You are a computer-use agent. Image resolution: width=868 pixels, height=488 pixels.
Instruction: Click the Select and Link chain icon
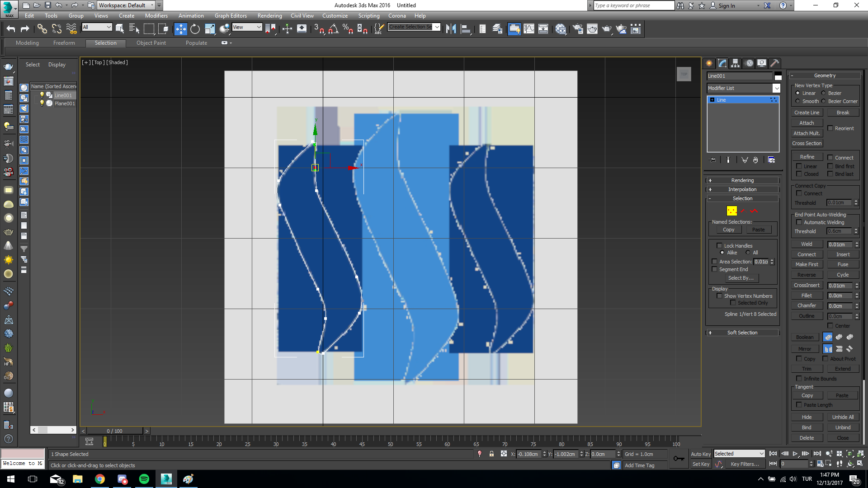42,29
